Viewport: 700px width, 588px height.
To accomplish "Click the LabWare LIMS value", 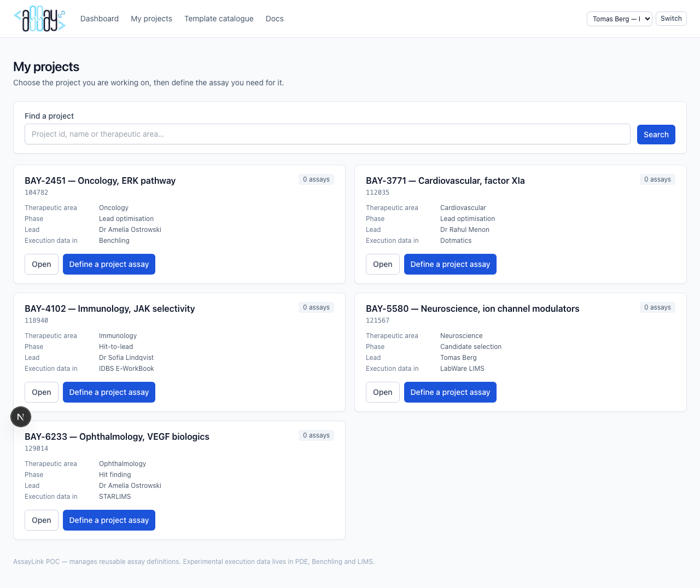I will click(462, 369).
